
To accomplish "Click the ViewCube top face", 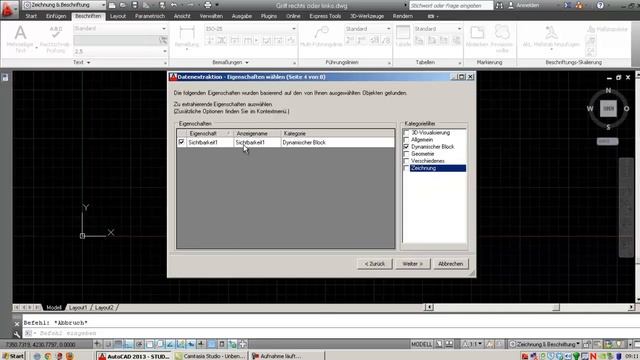I will click(608, 109).
